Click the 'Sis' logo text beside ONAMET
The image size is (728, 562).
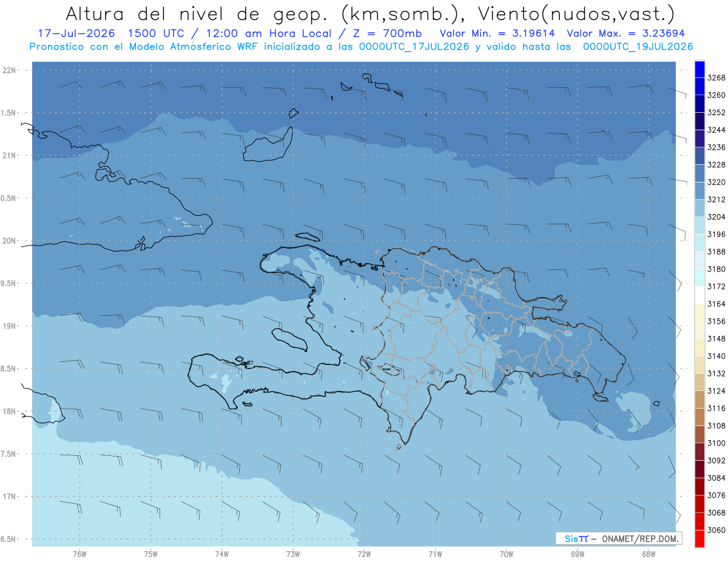click(x=571, y=538)
